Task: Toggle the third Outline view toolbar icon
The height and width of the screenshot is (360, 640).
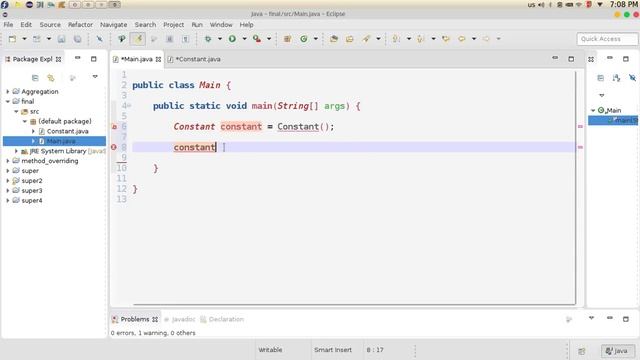Action: [x=632, y=78]
